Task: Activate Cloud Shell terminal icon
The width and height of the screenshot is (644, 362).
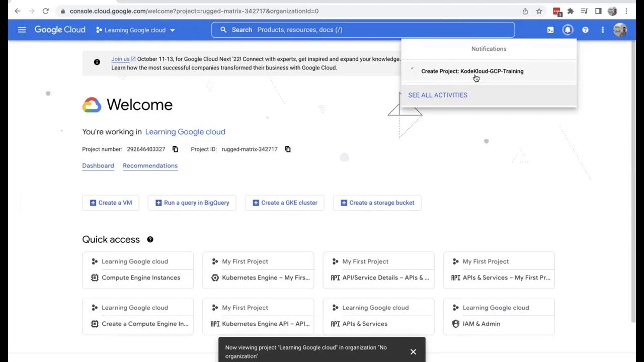Action: point(550,30)
